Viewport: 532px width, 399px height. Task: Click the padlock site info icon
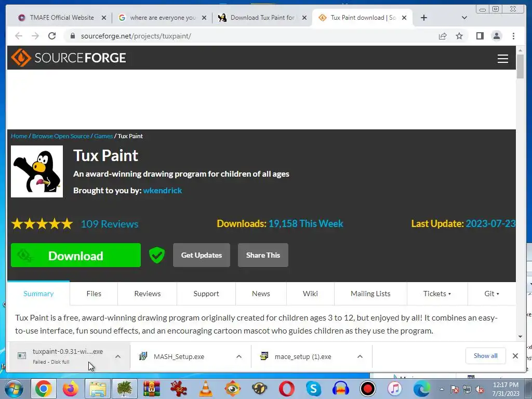pyautogui.click(x=72, y=36)
